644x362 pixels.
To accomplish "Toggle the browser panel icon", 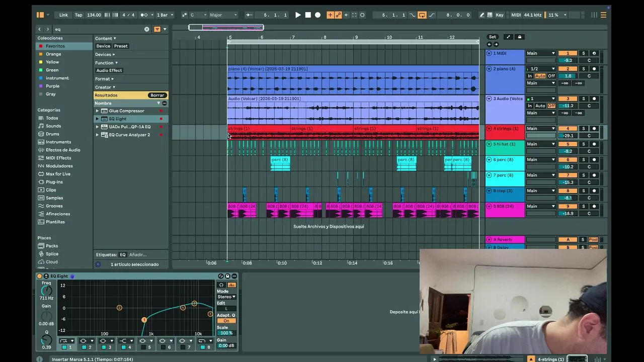I will (40, 15).
